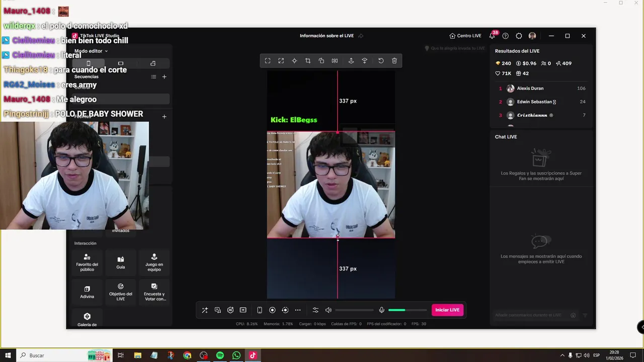Open the magic wand effects icon
The width and height of the screenshot is (644, 362).
point(205,310)
